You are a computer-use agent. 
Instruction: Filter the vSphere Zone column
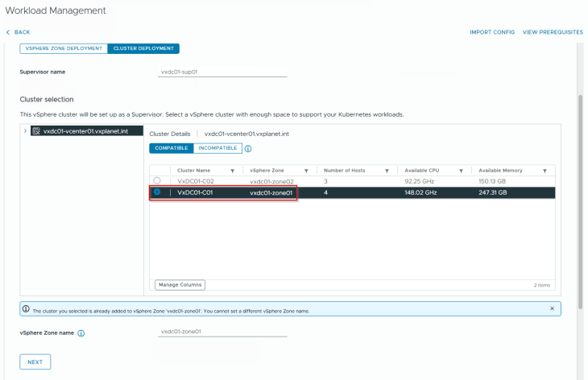[305, 171]
